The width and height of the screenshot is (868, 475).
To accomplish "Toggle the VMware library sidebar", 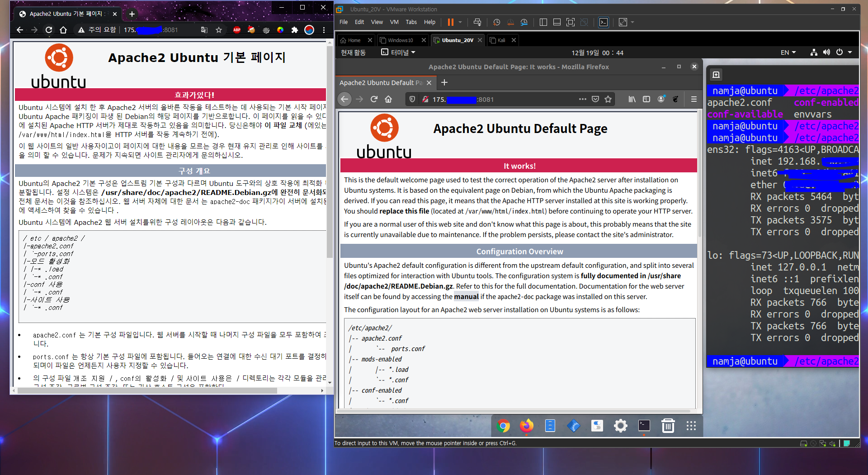I will tap(543, 22).
